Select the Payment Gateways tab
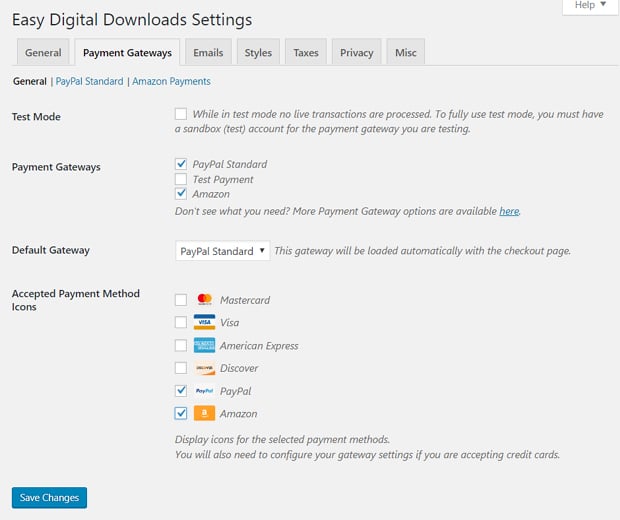The height and width of the screenshot is (520, 620). [127, 53]
